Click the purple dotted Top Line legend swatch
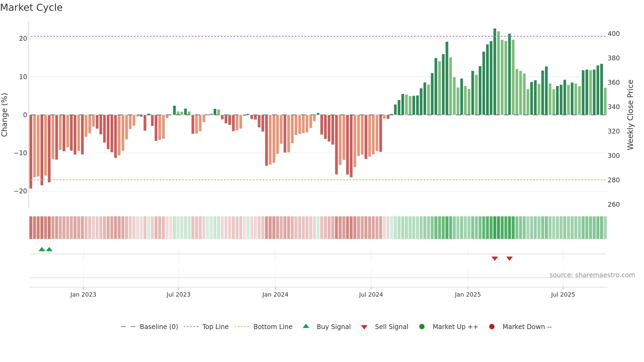 (x=191, y=327)
